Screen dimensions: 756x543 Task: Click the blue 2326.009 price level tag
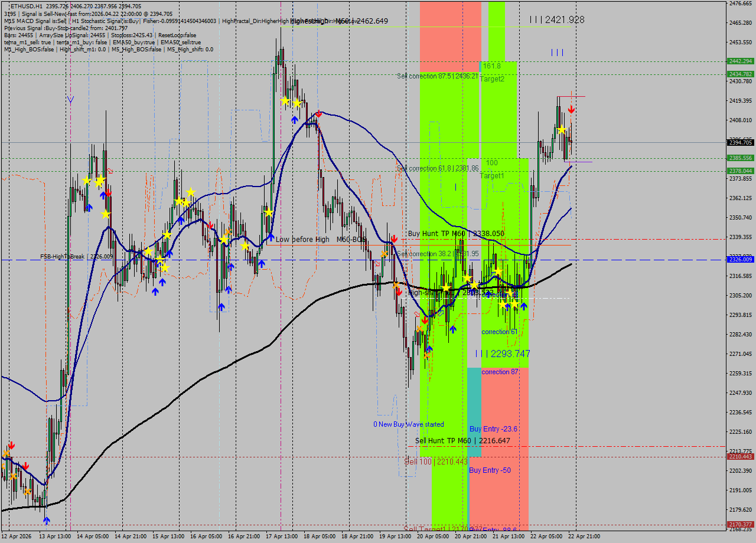(x=740, y=260)
